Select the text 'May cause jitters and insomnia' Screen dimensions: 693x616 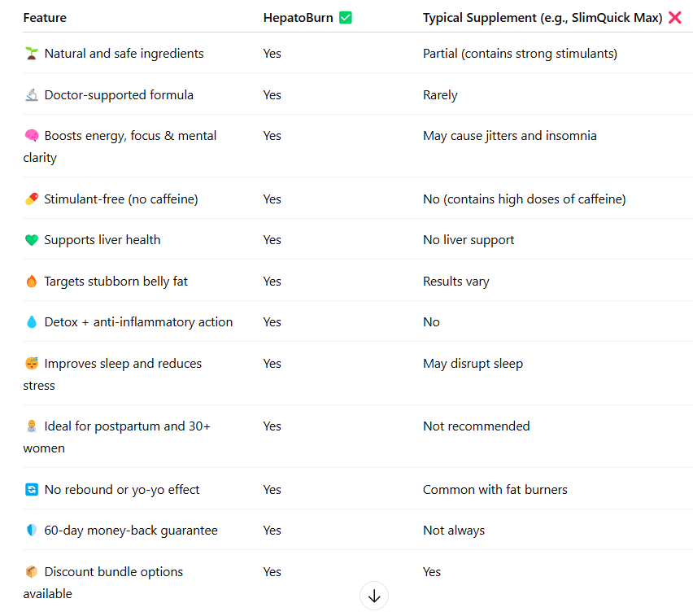click(510, 136)
